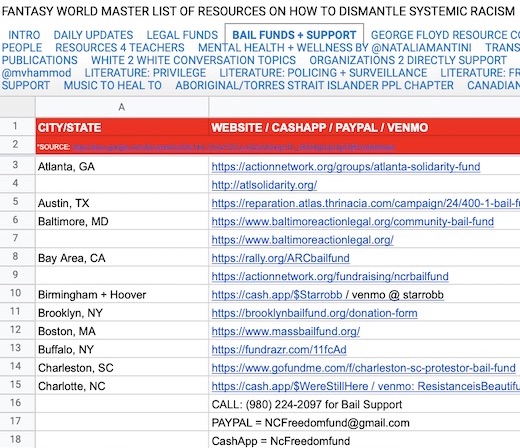This screenshot has height=448, width=520.
Task: Open the actionnetwork atlanta-solidarity-fund link
Action: [346, 167]
